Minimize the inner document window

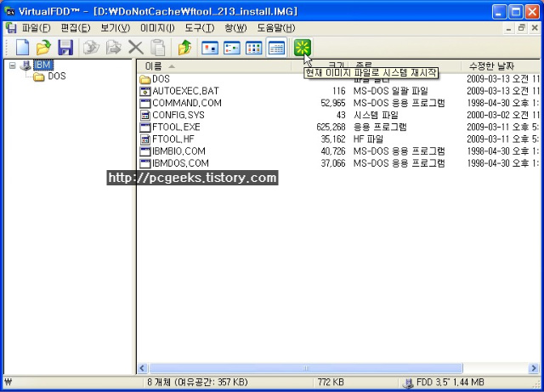coord(508,28)
